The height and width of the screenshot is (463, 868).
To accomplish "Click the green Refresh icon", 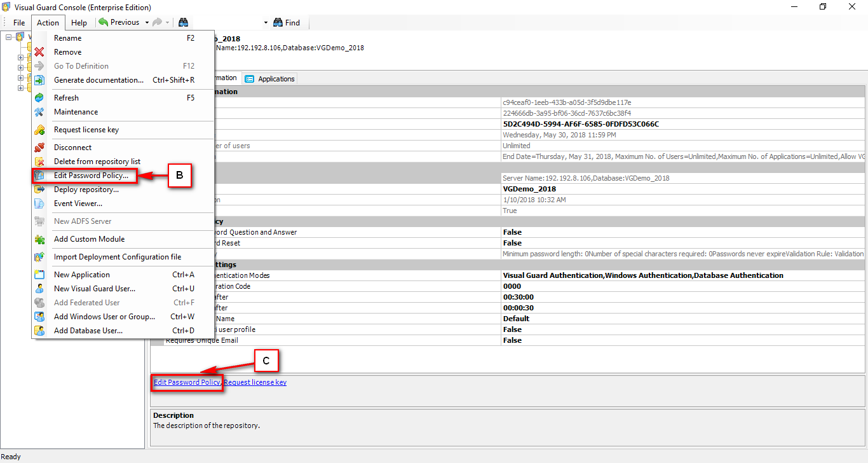I will tap(39, 98).
